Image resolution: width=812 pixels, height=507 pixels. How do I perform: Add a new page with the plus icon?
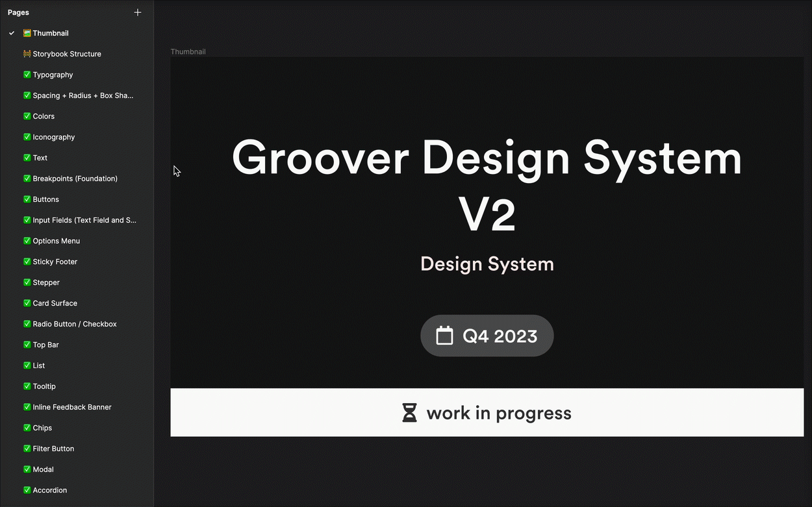pos(137,12)
